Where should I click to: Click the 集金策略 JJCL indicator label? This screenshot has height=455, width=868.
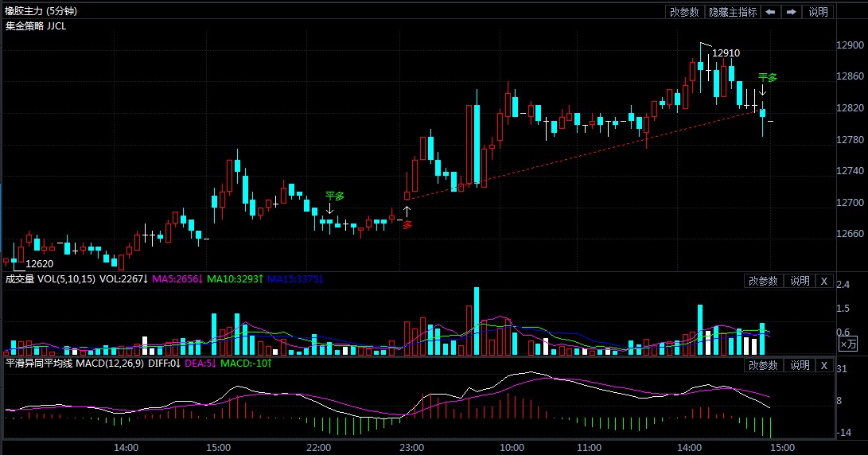click(x=36, y=25)
